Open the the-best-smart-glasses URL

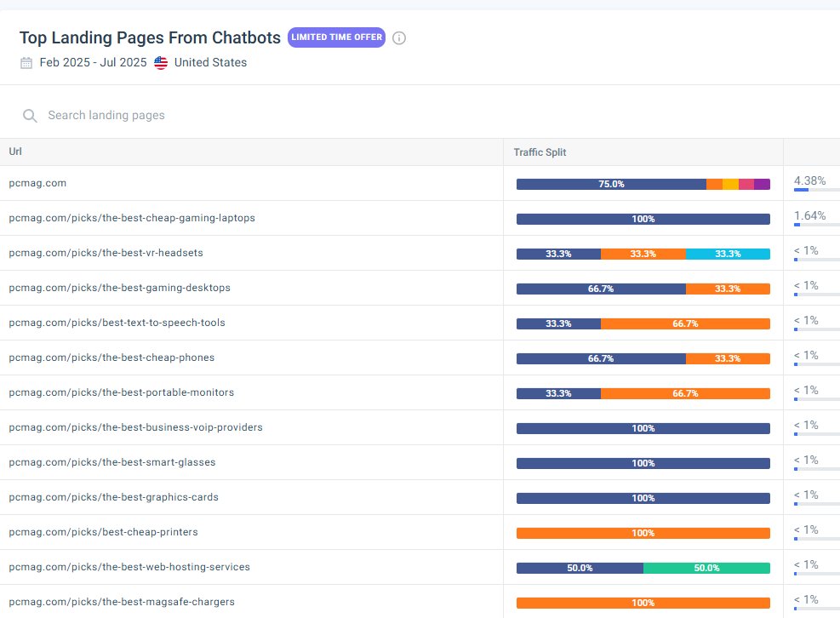coord(112,462)
